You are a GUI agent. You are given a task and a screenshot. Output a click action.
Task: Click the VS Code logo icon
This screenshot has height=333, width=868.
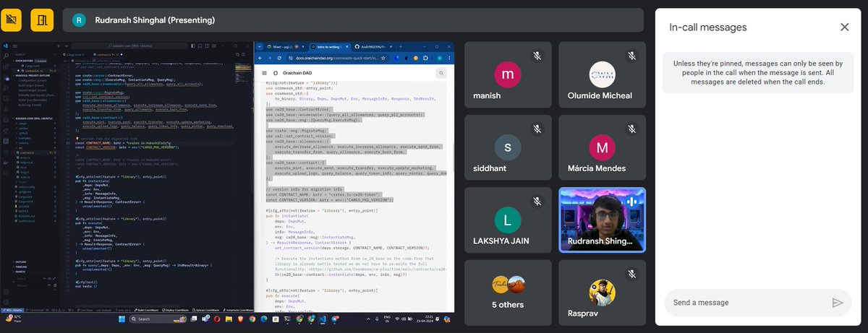[5, 46]
